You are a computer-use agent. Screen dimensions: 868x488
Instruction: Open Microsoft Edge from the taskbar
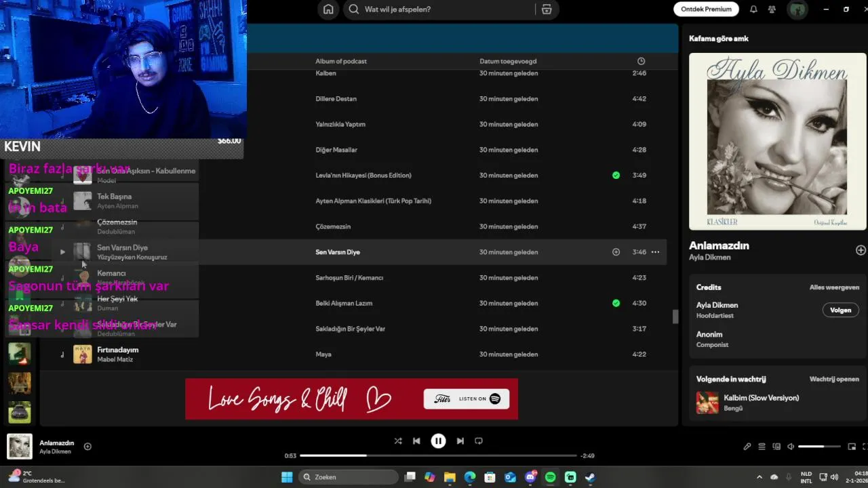(x=470, y=477)
